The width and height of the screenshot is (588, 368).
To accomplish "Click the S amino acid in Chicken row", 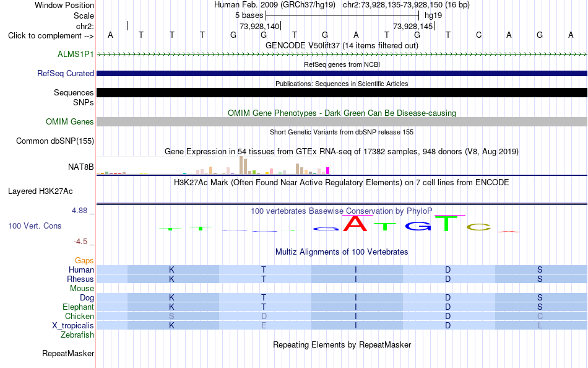I will [x=171, y=316].
